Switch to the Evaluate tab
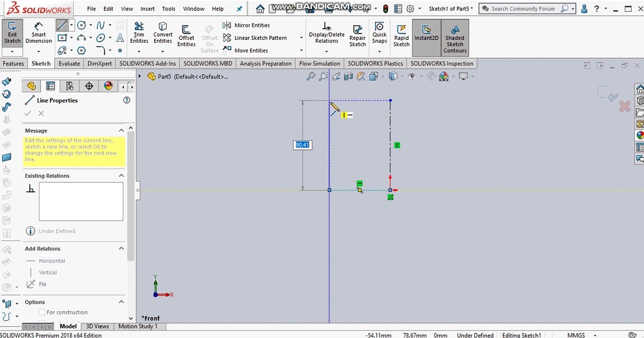644x338 pixels. (69, 63)
